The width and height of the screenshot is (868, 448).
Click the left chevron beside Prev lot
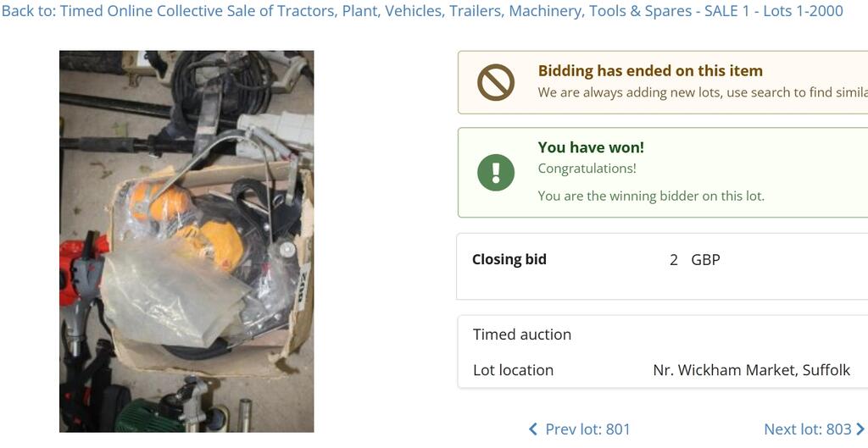[x=533, y=429]
